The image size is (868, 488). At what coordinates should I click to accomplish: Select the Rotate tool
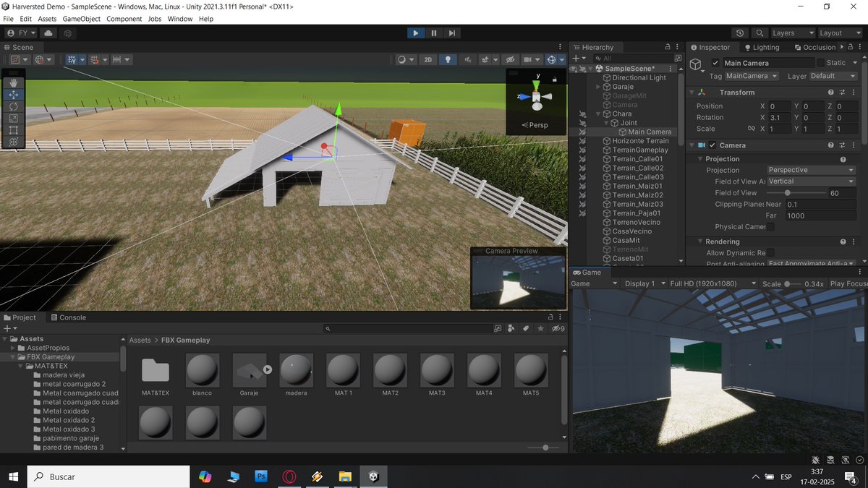[x=14, y=106]
